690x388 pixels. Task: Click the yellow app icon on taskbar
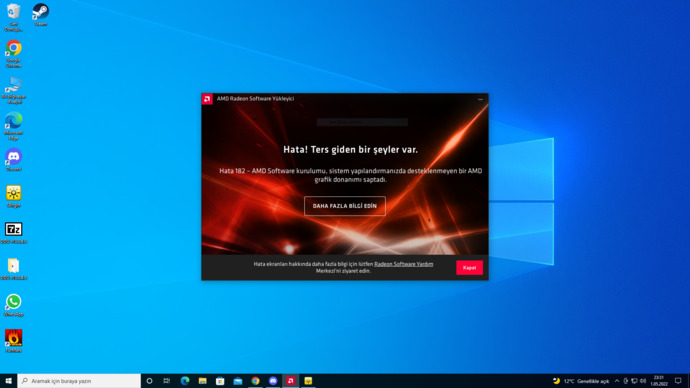[x=308, y=381]
